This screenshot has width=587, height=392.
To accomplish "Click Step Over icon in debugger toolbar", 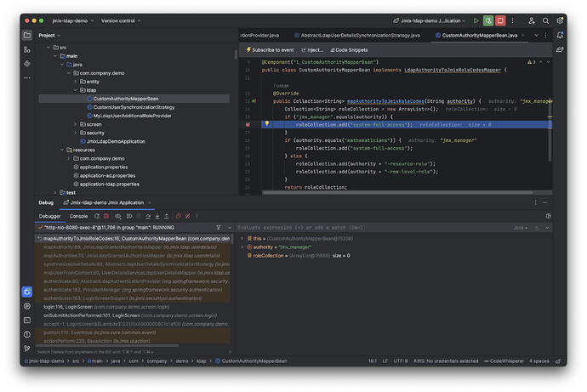I will 148,216.
